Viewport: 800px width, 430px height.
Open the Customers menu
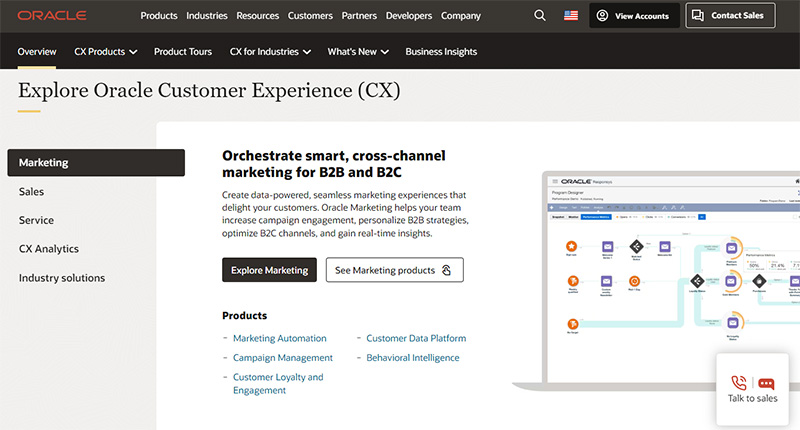coord(310,16)
